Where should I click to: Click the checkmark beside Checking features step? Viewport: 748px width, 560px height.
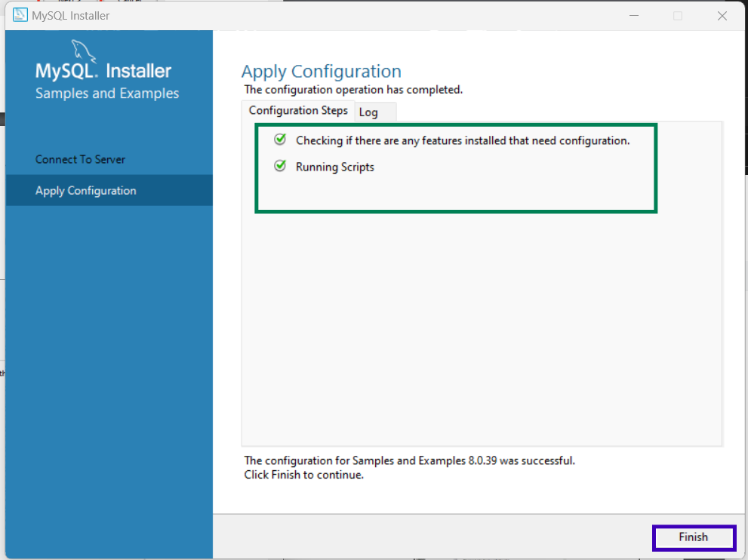click(x=280, y=140)
